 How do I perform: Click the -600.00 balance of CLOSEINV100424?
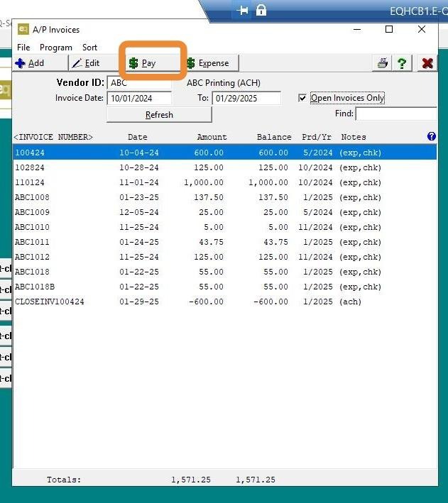(271, 302)
